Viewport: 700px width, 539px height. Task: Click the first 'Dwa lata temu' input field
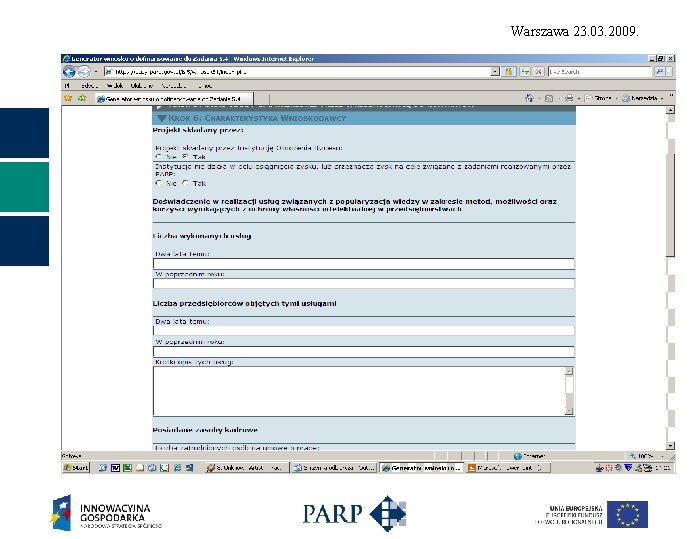click(x=363, y=263)
